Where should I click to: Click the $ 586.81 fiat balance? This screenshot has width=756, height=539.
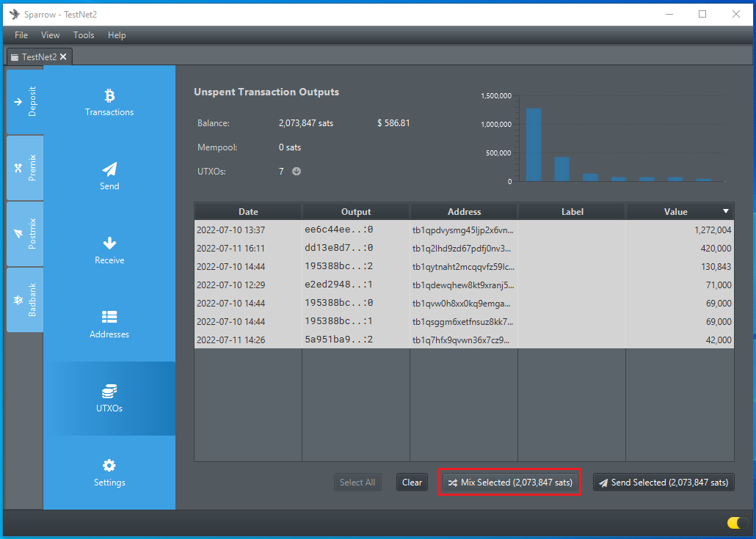click(x=393, y=123)
